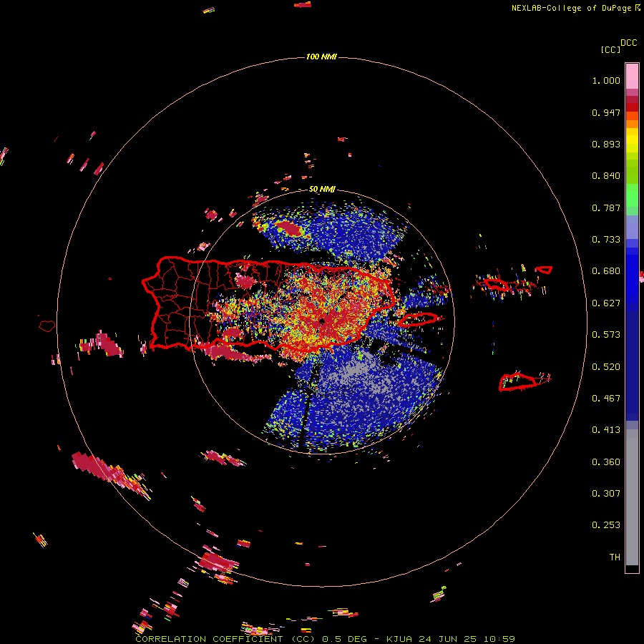Click the 0.787 legend value
Viewport: 644px width, 644px height.
606,208
